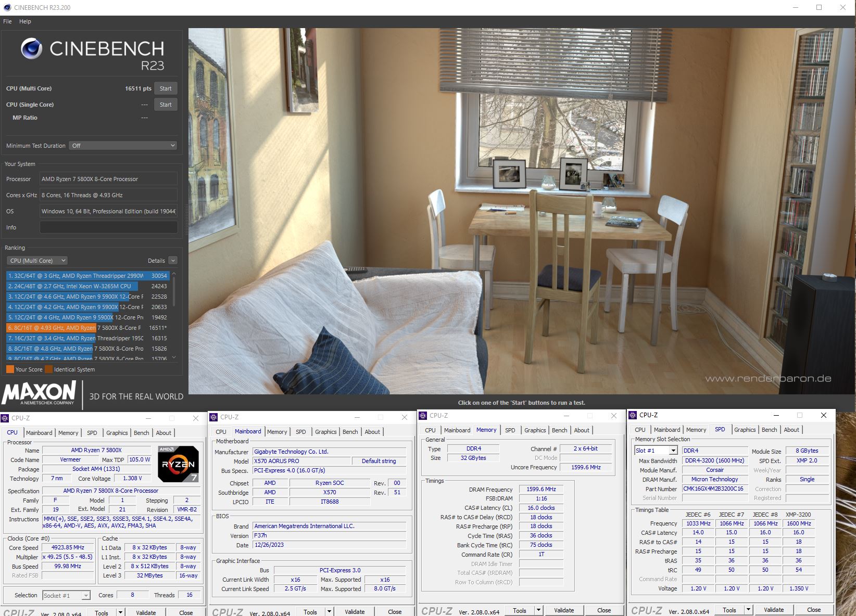Start the CPU Multi Core test
The width and height of the screenshot is (856, 616).
[x=166, y=88]
